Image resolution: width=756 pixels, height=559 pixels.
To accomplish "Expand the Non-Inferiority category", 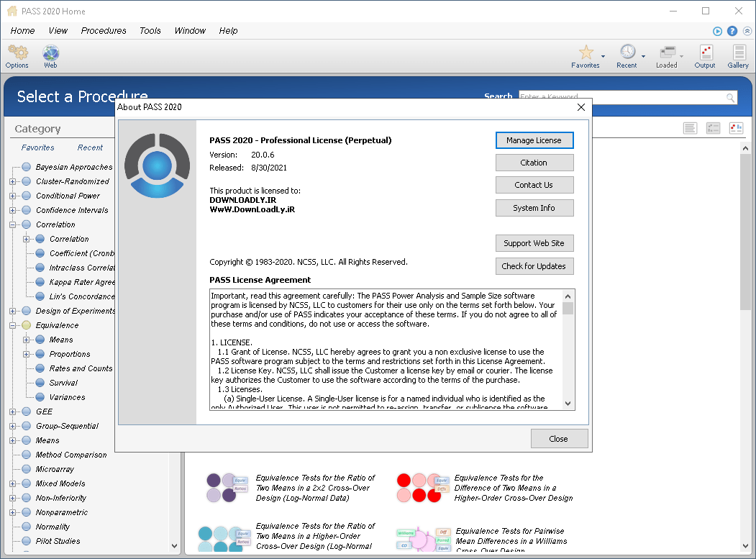I will 12,498.
